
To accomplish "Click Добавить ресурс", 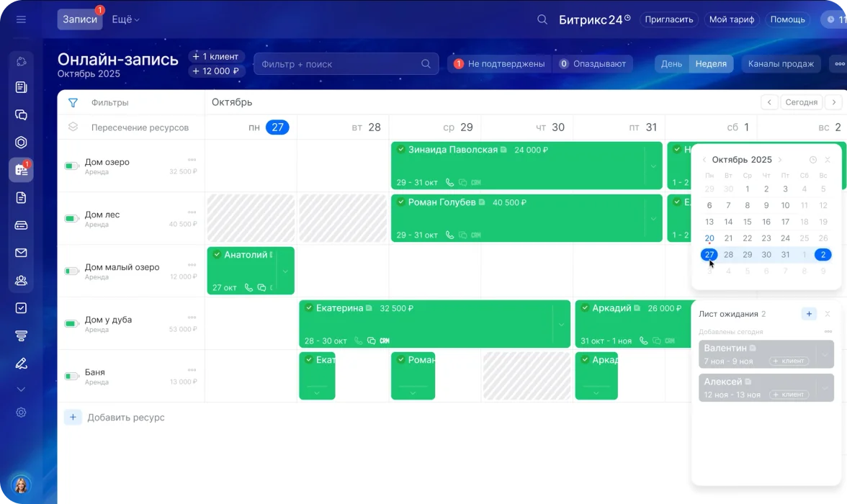I will point(125,418).
